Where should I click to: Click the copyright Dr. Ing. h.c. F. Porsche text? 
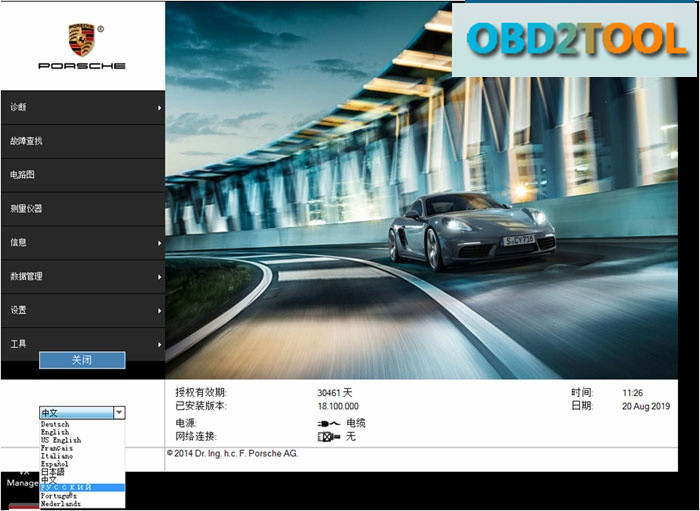click(x=232, y=453)
